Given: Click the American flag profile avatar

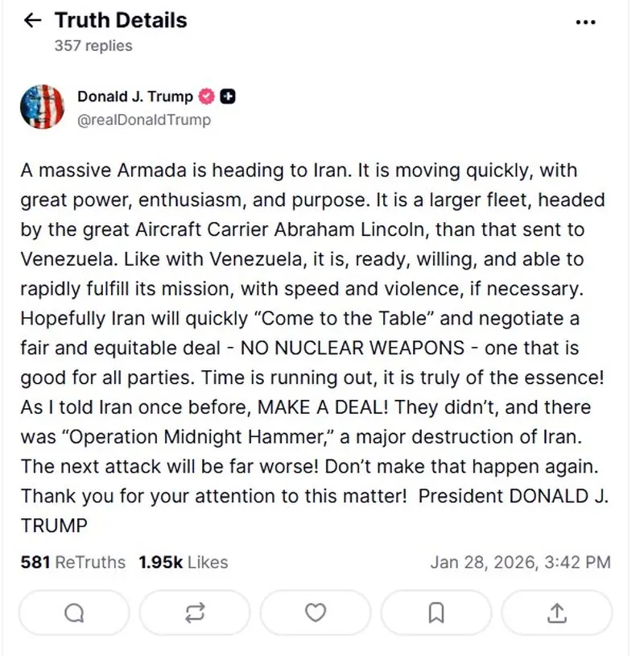Looking at the screenshot, I should pyautogui.click(x=42, y=105).
